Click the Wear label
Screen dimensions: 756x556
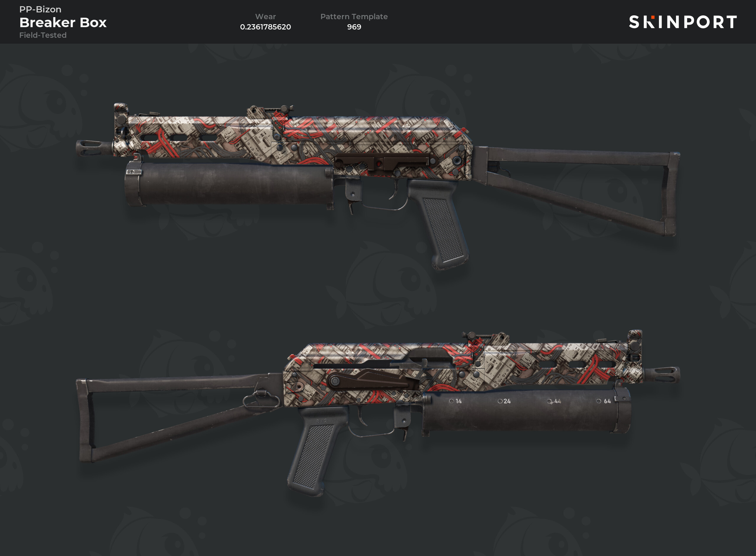tap(265, 17)
